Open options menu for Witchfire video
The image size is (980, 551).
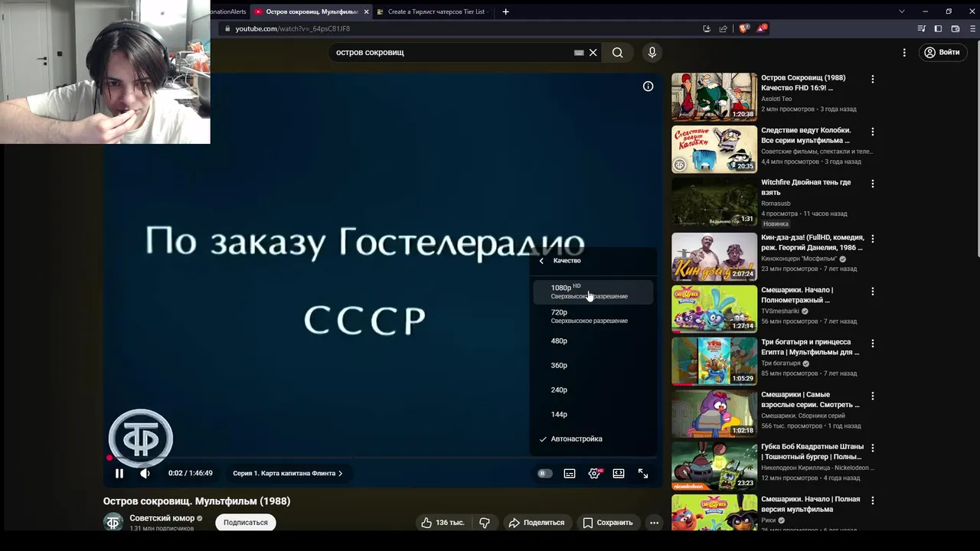(872, 184)
